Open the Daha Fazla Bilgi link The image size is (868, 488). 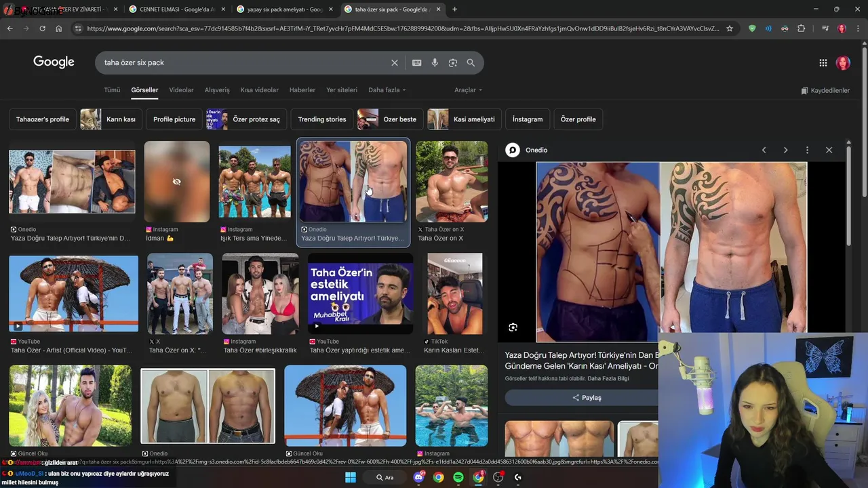(608, 378)
